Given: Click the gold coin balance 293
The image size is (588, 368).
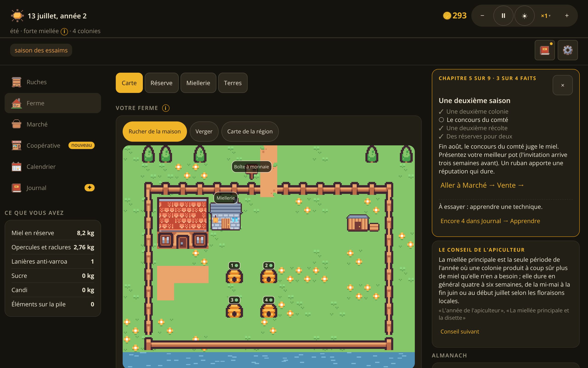Looking at the screenshot, I should (455, 16).
